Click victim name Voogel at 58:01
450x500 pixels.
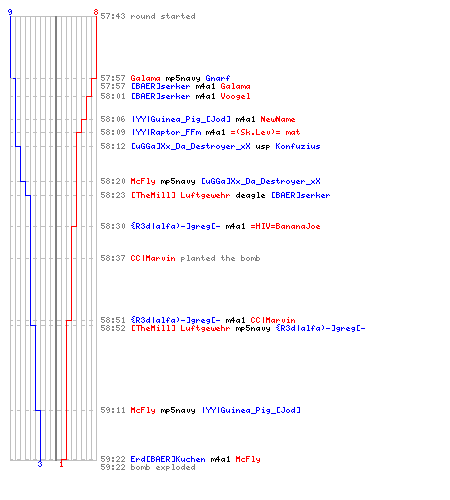click(235, 96)
